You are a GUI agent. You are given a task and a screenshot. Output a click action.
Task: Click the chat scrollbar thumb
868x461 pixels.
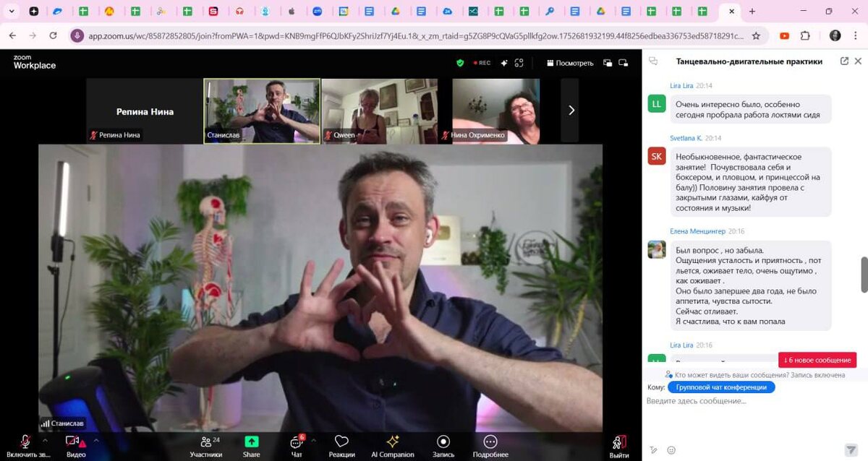click(864, 274)
